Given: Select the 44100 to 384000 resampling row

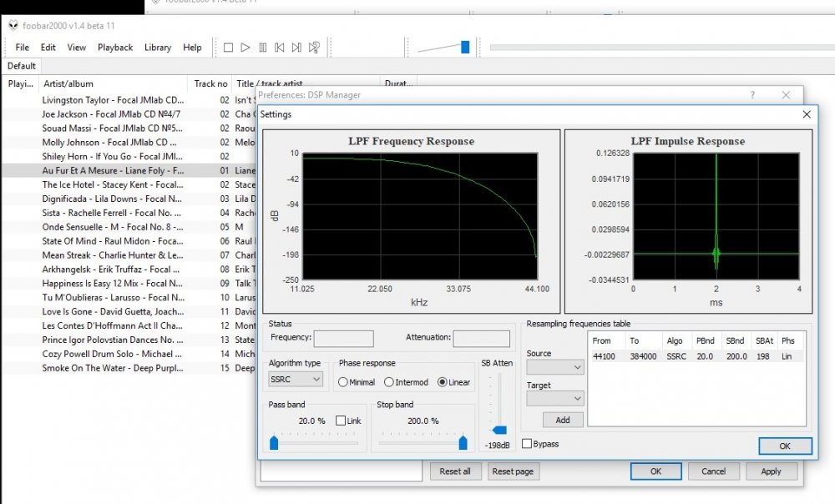Looking at the screenshot, I should (x=696, y=356).
